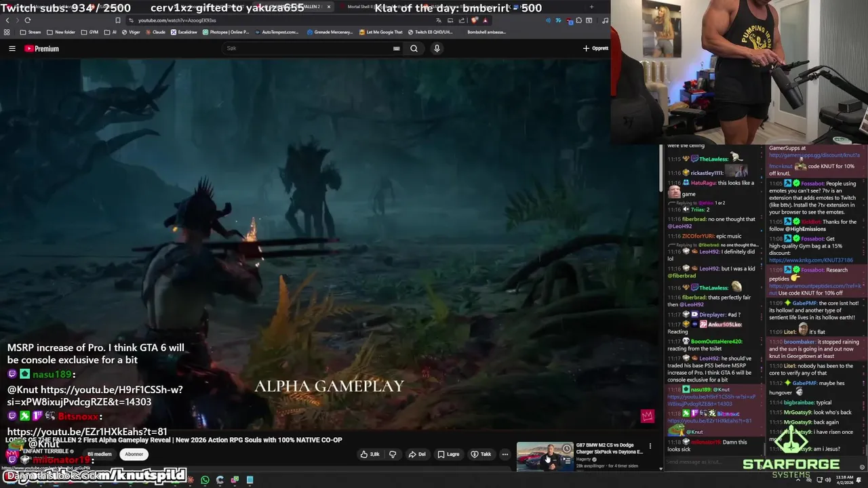The width and height of the screenshot is (868, 488).
Task: Open the AutoTempest.com bookmark
Action: tap(276, 32)
